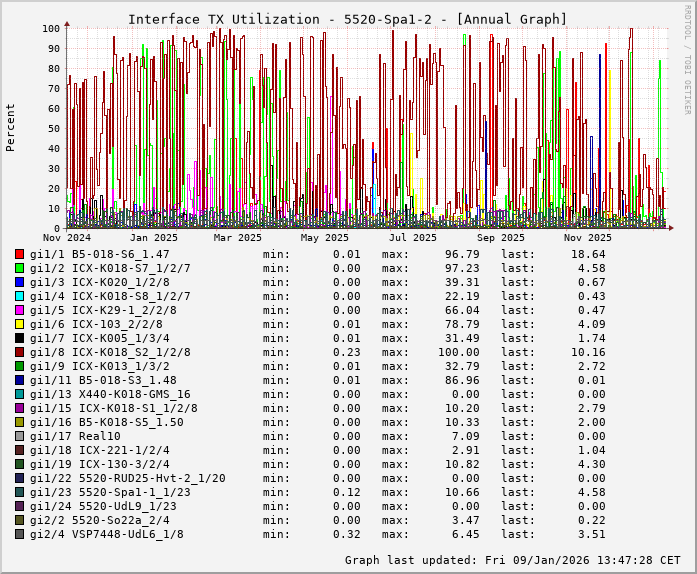Click the Jan 2025 x-axis label
The width and height of the screenshot is (697, 574).
point(153,238)
